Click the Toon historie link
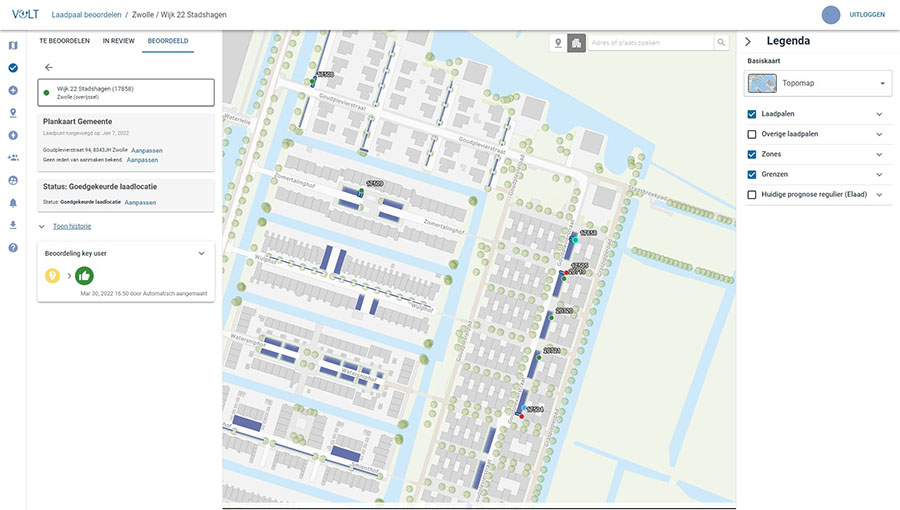This screenshot has height=510, width=900. [x=72, y=226]
